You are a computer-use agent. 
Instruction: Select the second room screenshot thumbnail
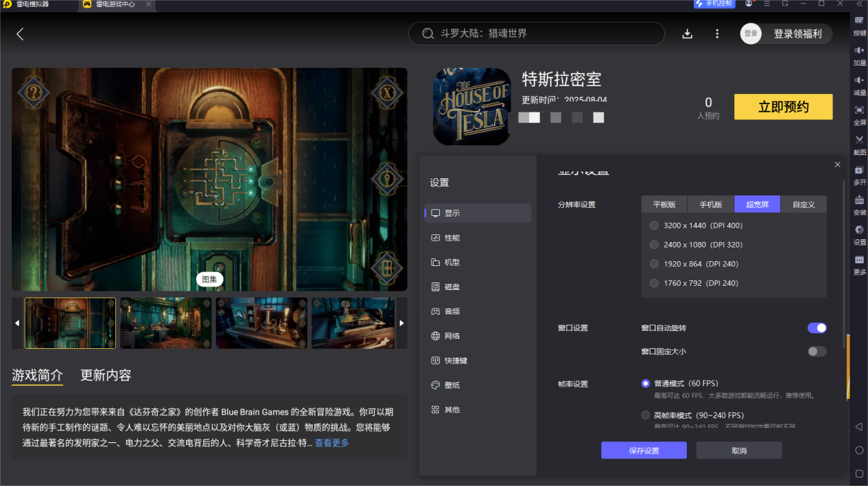tap(166, 323)
